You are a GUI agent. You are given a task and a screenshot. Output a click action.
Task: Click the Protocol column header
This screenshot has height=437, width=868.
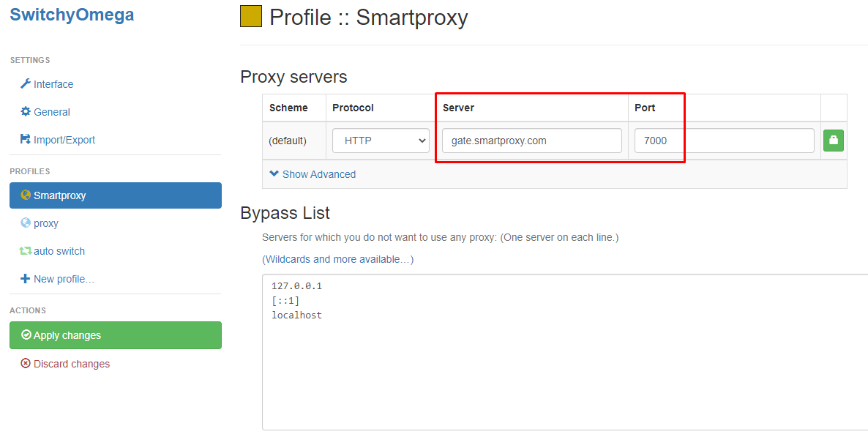click(x=353, y=108)
